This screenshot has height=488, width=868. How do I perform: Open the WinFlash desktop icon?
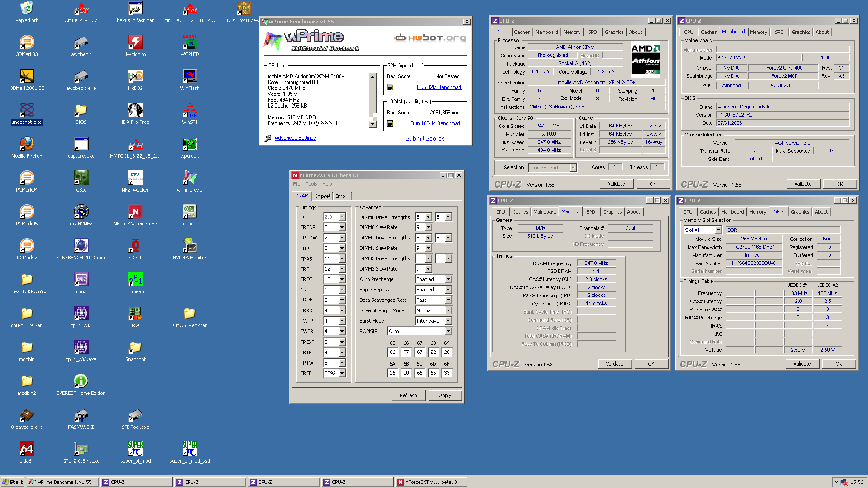[189, 80]
